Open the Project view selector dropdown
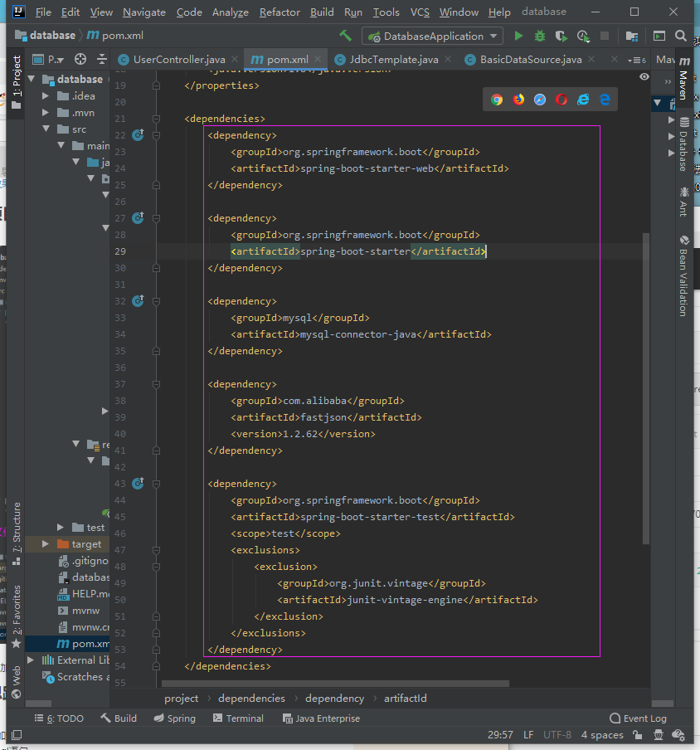700x750 pixels. (49, 59)
